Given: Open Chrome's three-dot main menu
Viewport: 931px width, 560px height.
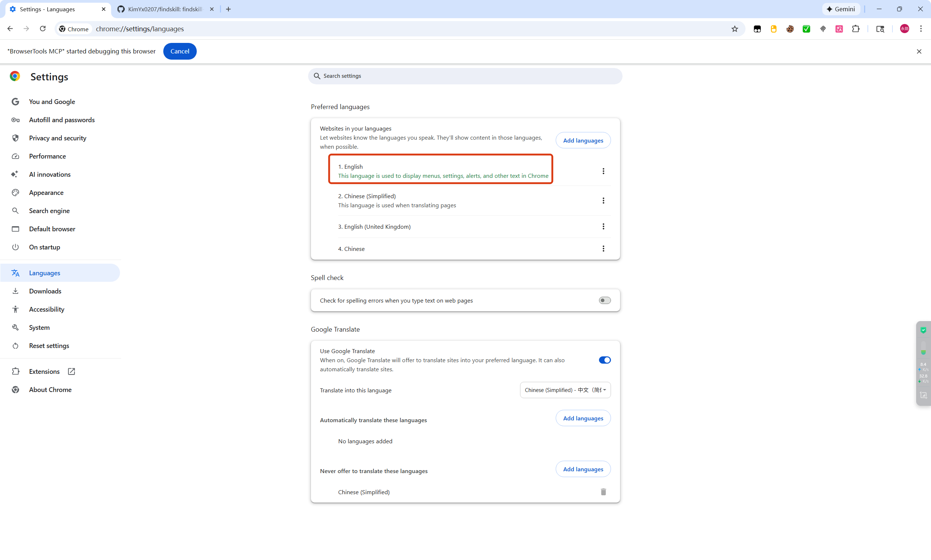Looking at the screenshot, I should (921, 29).
